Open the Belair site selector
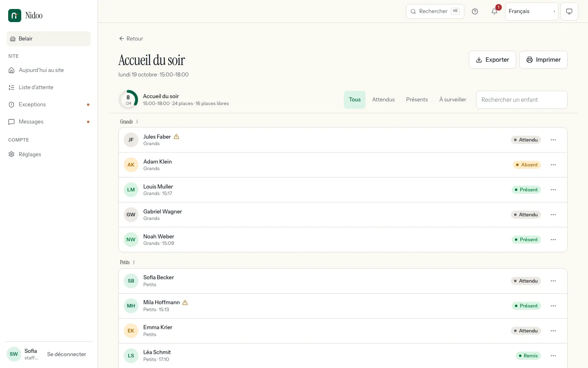The image size is (588, 368). click(49, 39)
